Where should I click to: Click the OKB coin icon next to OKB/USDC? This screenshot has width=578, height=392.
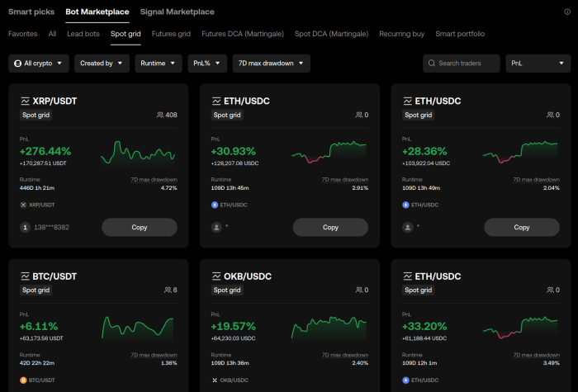[215, 380]
